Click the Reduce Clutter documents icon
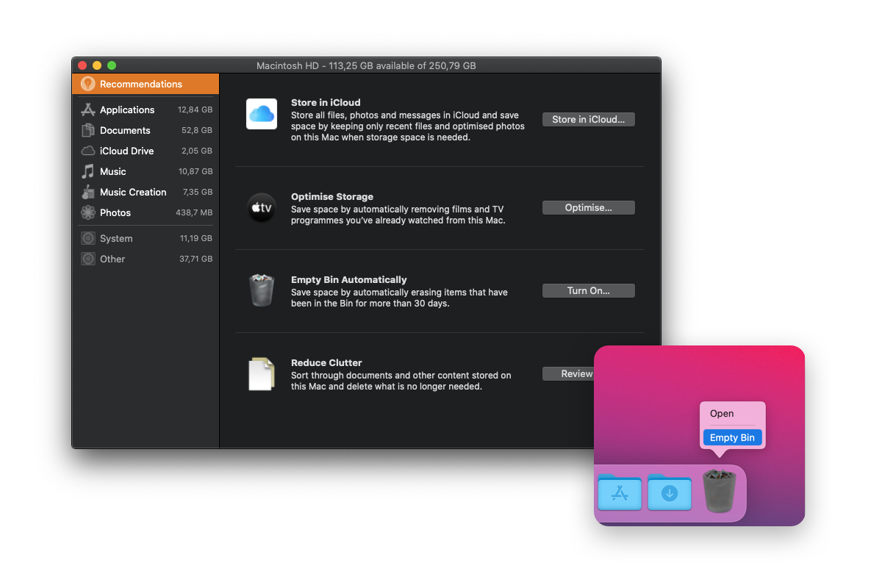The width and height of the screenshot is (882, 588). click(x=262, y=373)
